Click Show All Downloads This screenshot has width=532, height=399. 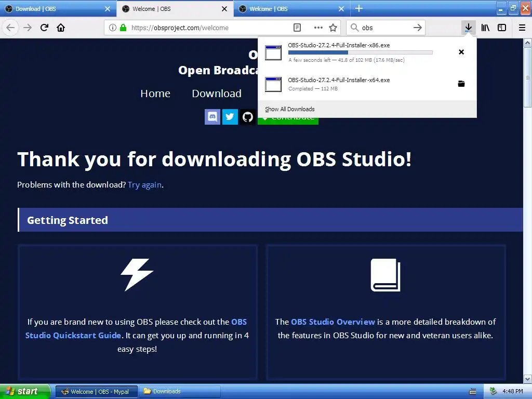point(290,109)
